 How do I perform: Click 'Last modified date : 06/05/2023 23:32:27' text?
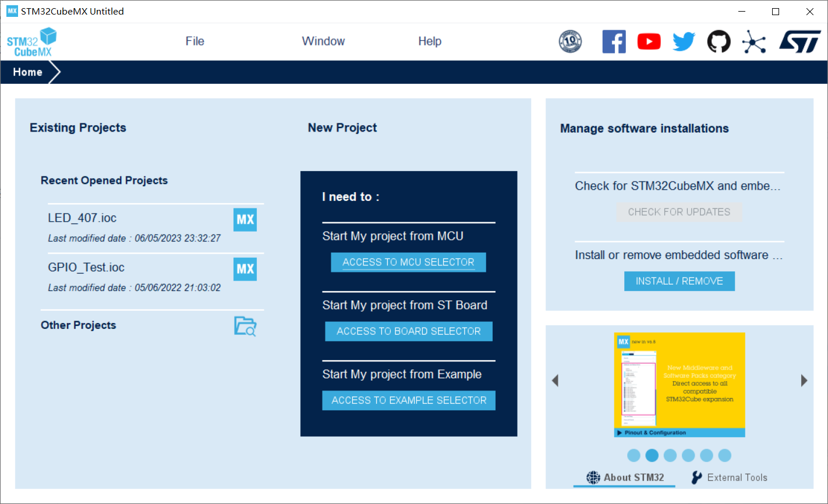[x=135, y=238]
